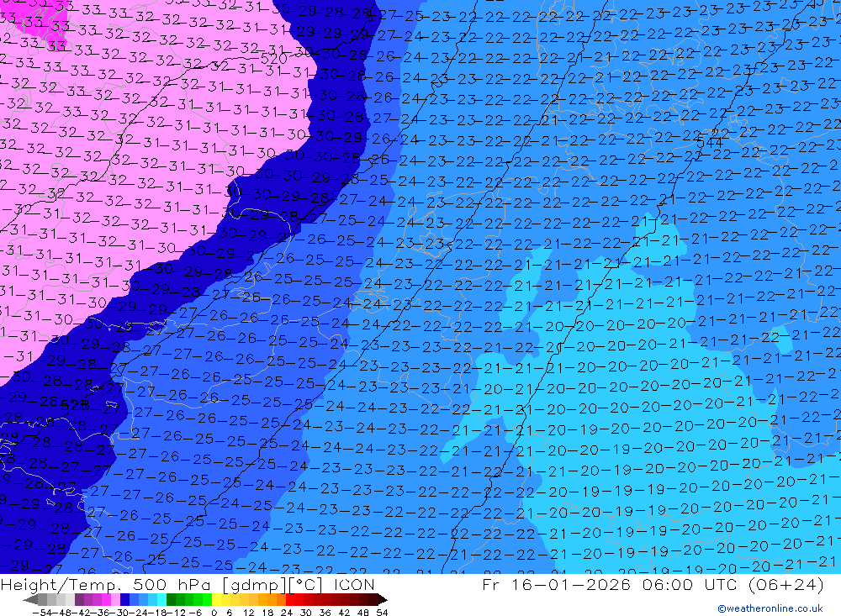The image size is (841, 616).
Task: Click the darkest green legend swatch
Action: click(171, 600)
